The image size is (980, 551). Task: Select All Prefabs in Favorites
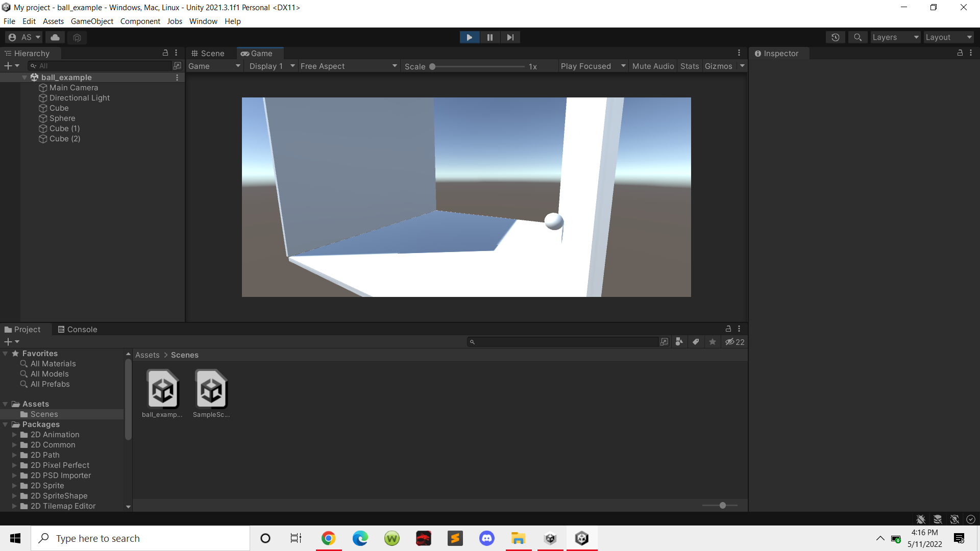pos(50,384)
